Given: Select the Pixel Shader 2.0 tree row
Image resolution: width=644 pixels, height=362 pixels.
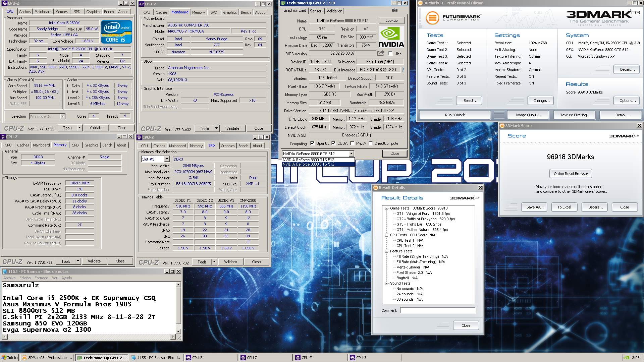Looking at the screenshot, I should click(x=414, y=273).
